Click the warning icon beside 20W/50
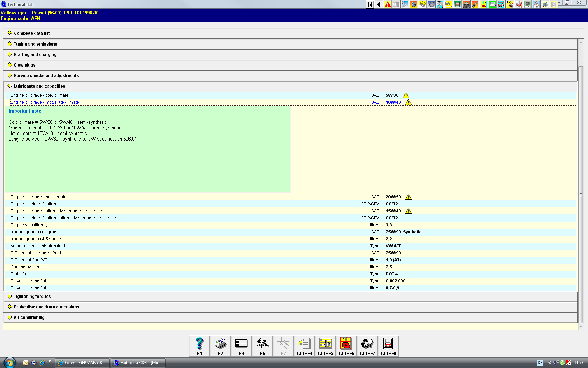 click(x=408, y=197)
